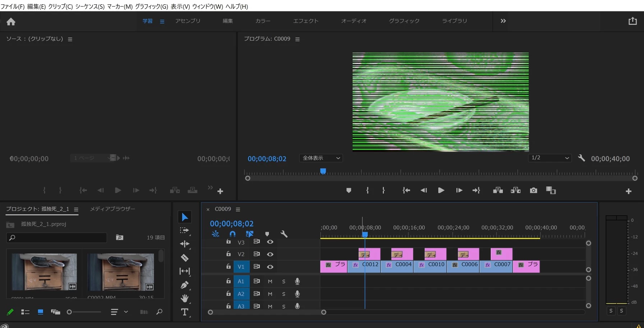Click the timeline timecode 00;00;08;02

click(x=232, y=224)
